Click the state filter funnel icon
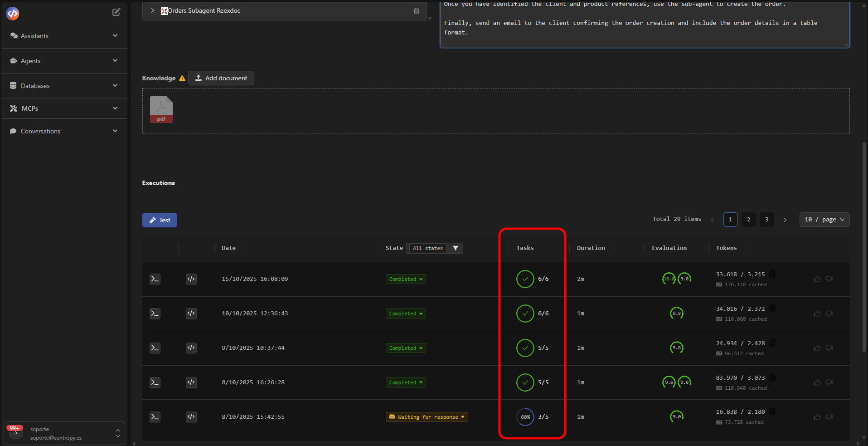 456,248
